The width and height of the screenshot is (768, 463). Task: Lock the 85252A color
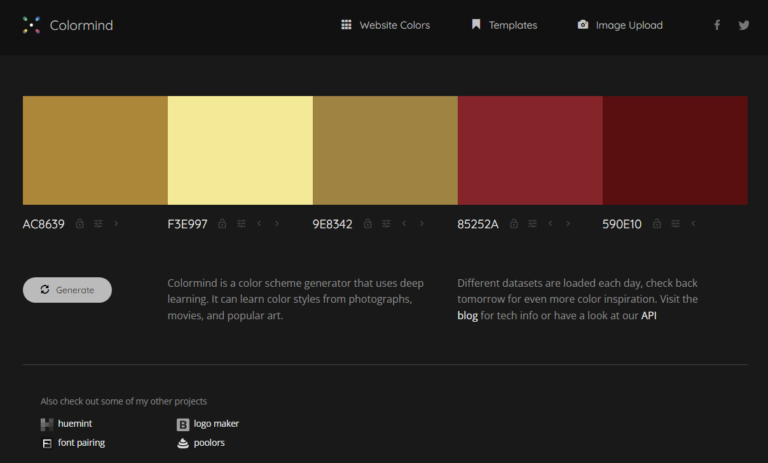coord(513,224)
